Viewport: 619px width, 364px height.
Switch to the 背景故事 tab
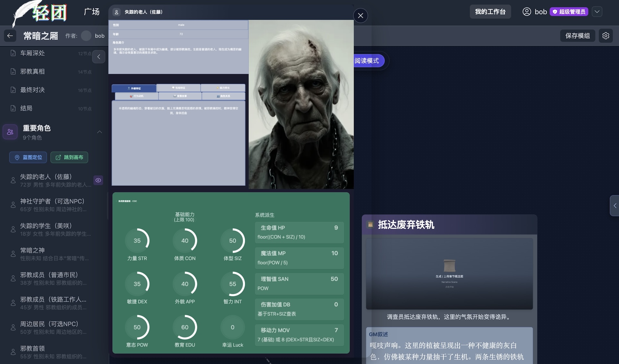[180, 96]
